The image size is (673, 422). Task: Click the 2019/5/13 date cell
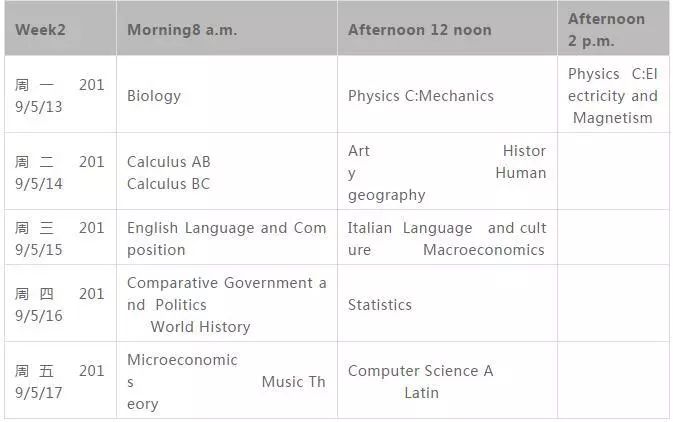(x=60, y=94)
